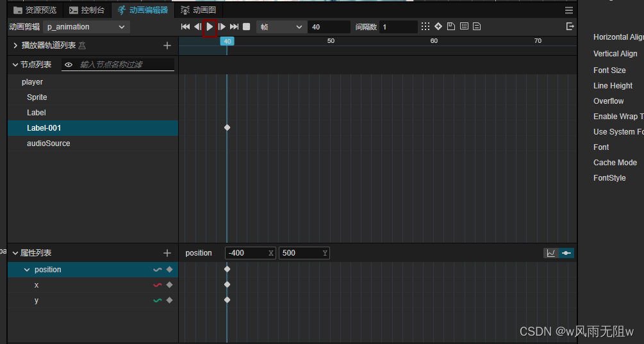Image resolution: width=644 pixels, height=344 pixels.
Task: Stop animation playback
Action: (x=247, y=27)
